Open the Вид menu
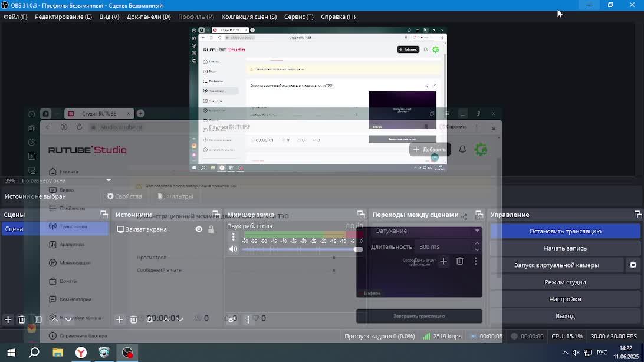Image resolution: width=644 pixels, height=362 pixels. (x=109, y=17)
